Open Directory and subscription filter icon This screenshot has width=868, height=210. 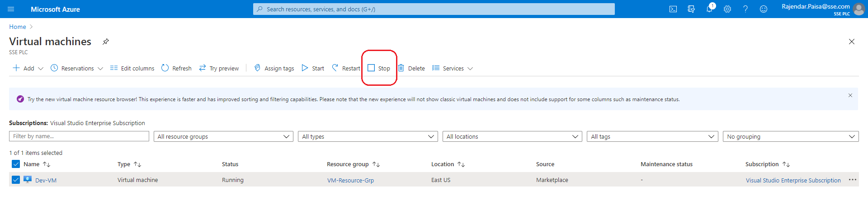pyautogui.click(x=691, y=9)
